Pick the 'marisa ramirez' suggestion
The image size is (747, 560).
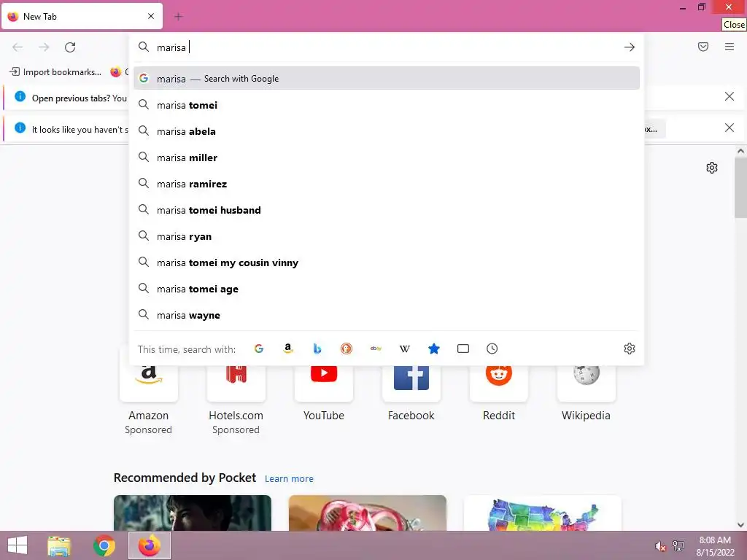[x=387, y=184]
